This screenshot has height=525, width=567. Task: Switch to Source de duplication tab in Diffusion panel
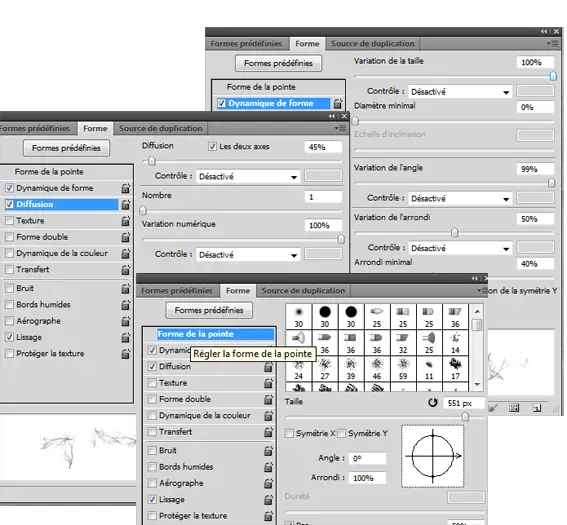[161, 128]
